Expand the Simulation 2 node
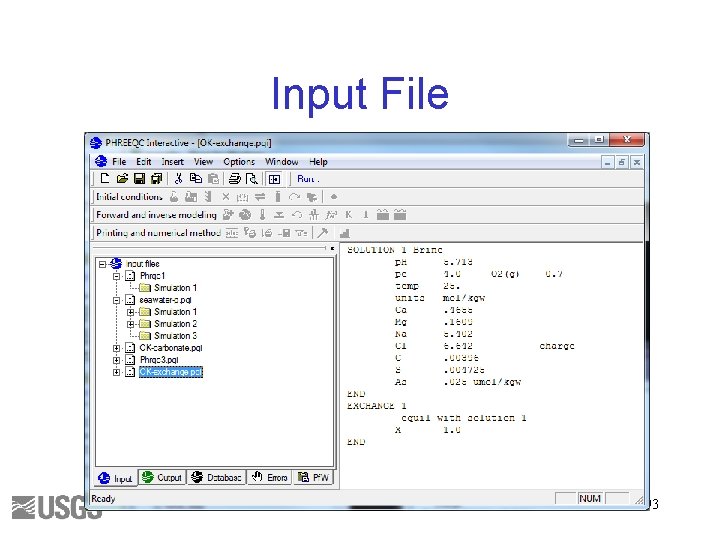 point(131,324)
